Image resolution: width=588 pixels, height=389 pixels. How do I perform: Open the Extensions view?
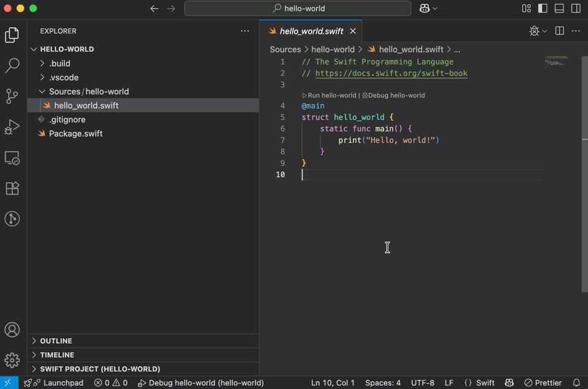tap(12, 188)
